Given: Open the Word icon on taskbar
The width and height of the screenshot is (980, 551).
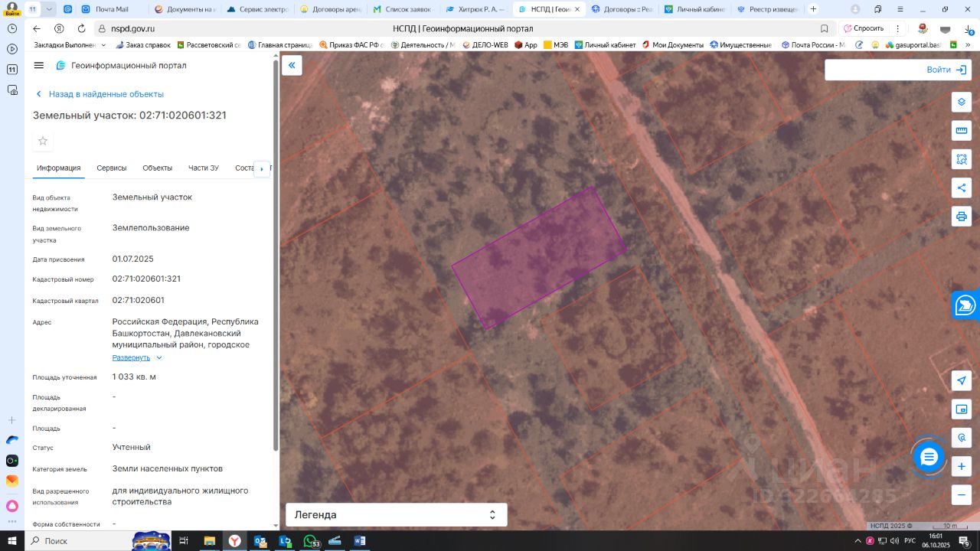Looking at the screenshot, I should tap(360, 541).
